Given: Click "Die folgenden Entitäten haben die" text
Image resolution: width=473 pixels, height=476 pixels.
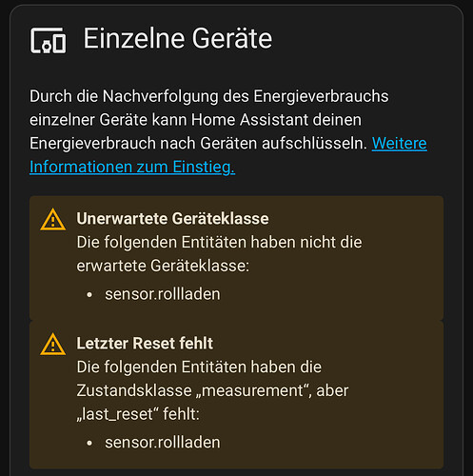Looking at the screenshot, I should [x=199, y=367].
